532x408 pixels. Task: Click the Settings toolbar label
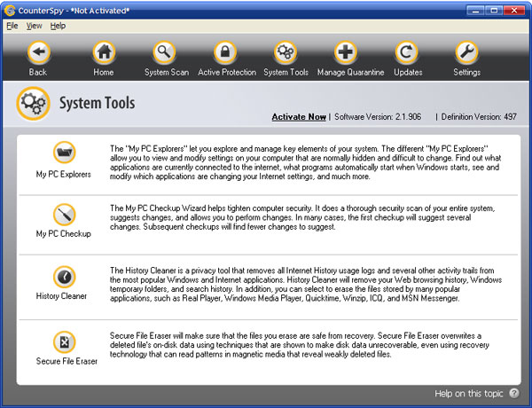point(467,73)
